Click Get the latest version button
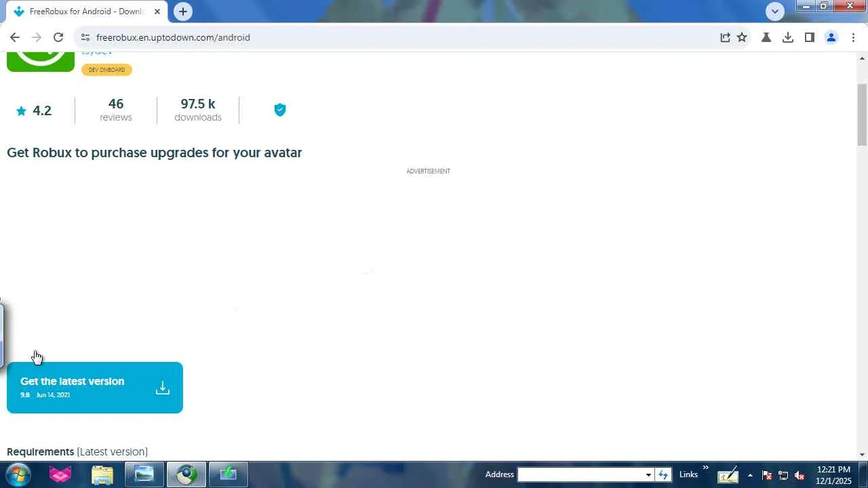This screenshot has width=868, height=488. 95,388
